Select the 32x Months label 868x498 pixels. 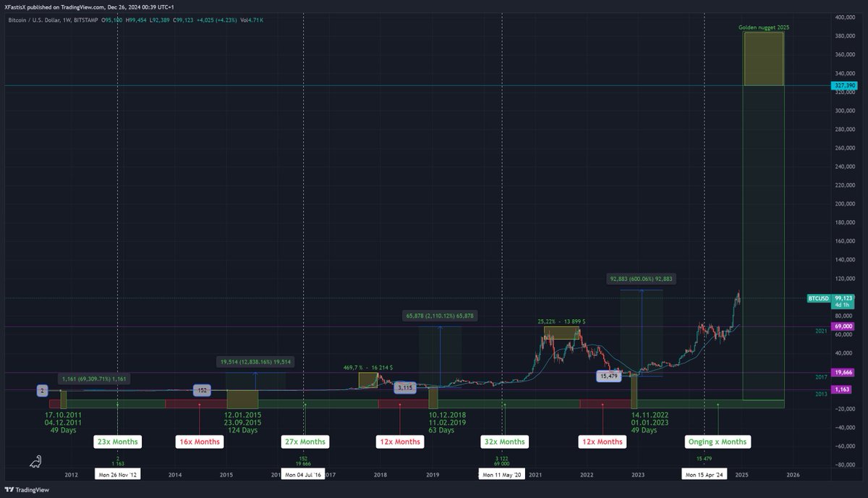coord(504,442)
